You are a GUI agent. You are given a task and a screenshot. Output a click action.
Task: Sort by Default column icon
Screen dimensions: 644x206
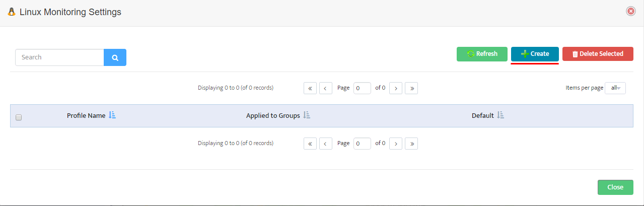pos(500,115)
